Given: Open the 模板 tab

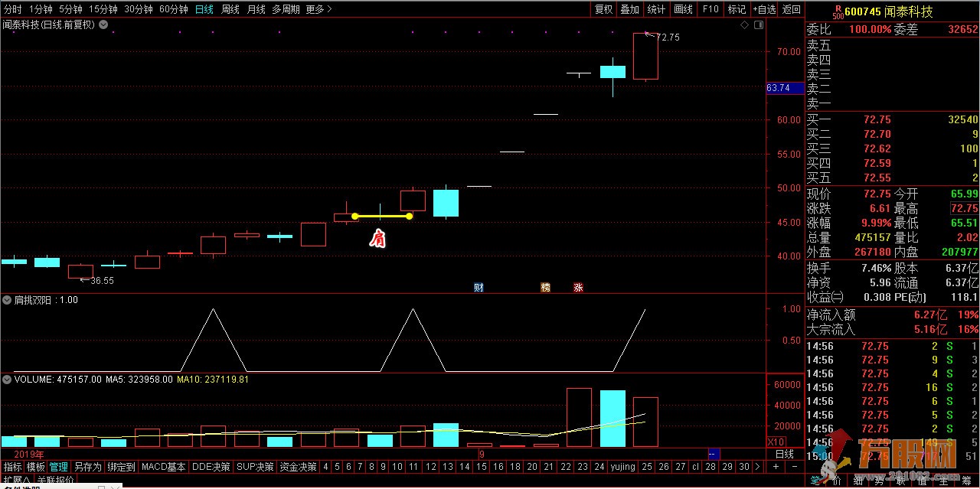Looking at the screenshot, I should coord(36,466).
